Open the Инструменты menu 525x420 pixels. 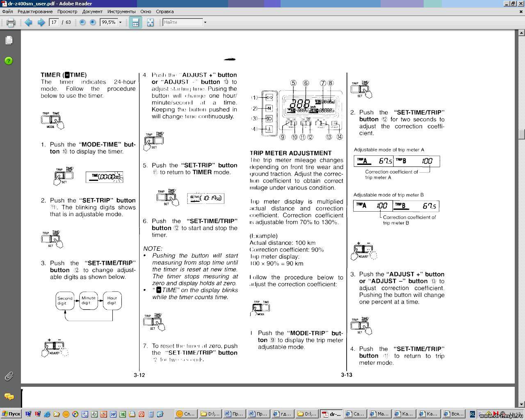pyautogui.click(x=121, y=11)
